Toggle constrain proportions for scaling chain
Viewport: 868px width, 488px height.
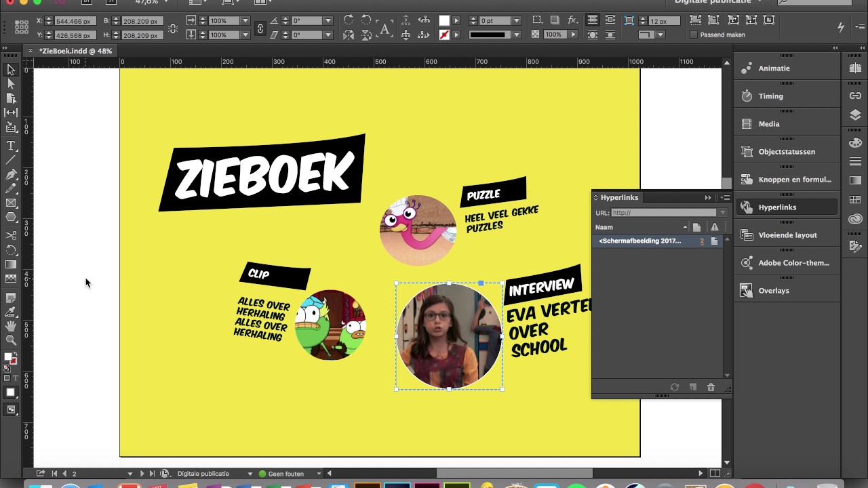260,28
